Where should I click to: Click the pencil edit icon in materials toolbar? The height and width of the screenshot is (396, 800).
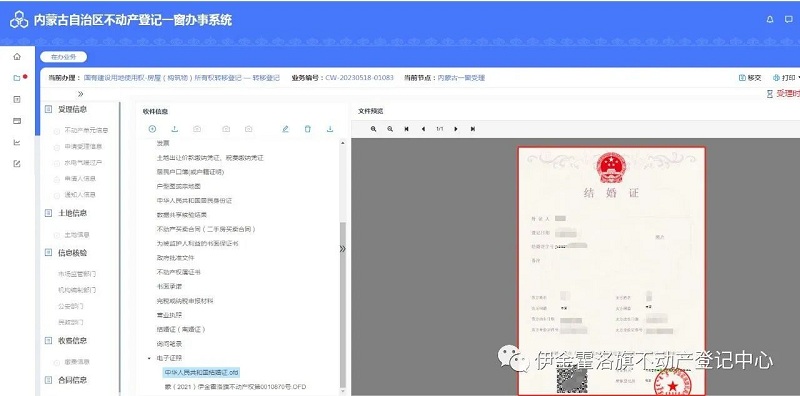[x=285, y=129]
